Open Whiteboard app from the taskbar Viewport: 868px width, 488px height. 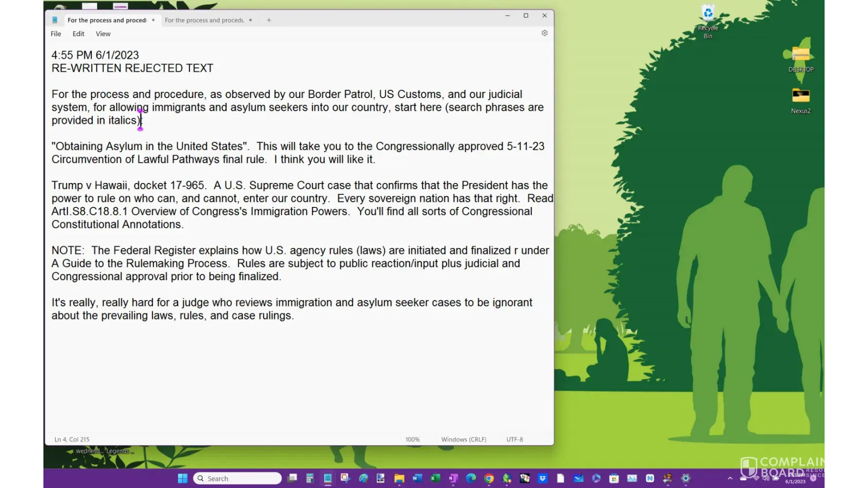[x=579, y=478]
